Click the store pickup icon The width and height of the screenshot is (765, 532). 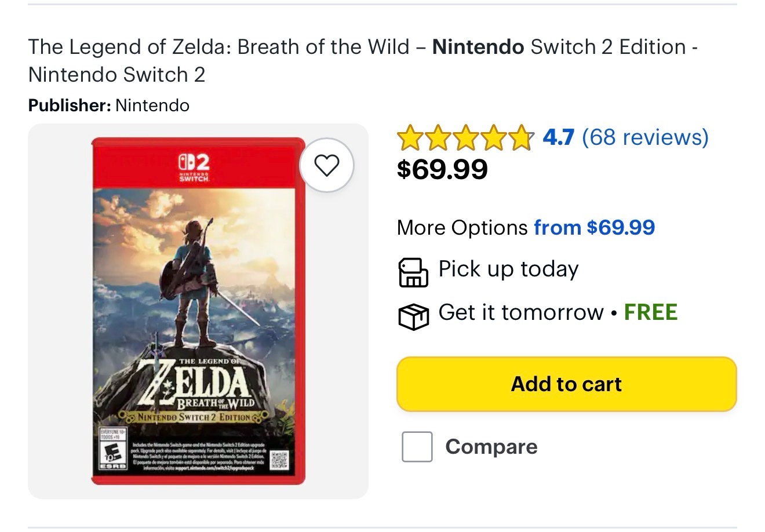(413, 272)
